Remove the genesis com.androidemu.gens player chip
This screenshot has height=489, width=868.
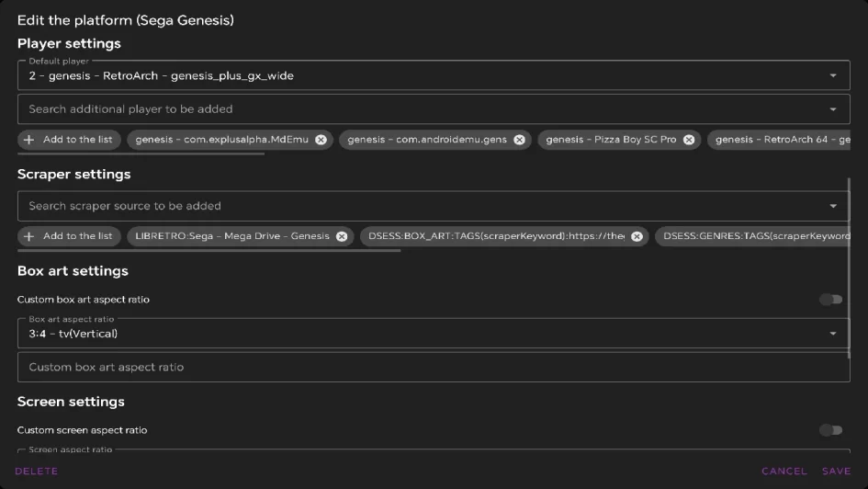tap(519, 140)
